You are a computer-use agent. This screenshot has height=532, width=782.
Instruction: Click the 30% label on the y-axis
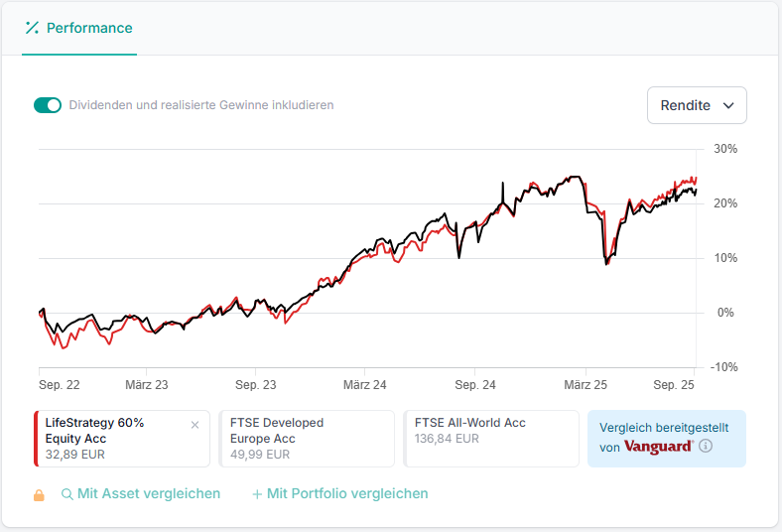725,149
